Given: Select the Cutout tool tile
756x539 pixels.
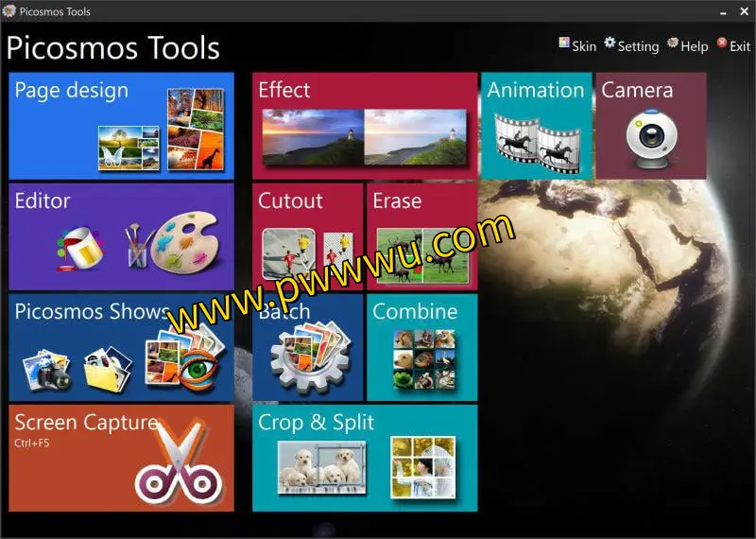Looking at the screenshot, I should (x=307, y=236).
